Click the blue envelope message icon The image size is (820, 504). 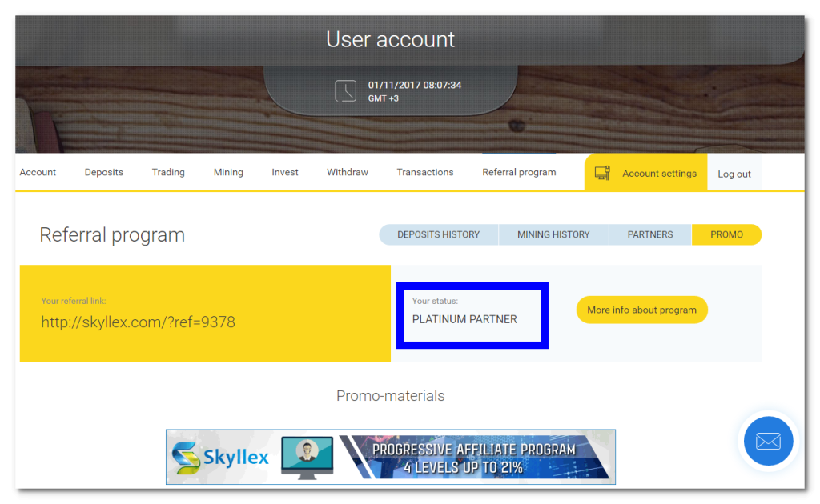[x=768, y=441]
